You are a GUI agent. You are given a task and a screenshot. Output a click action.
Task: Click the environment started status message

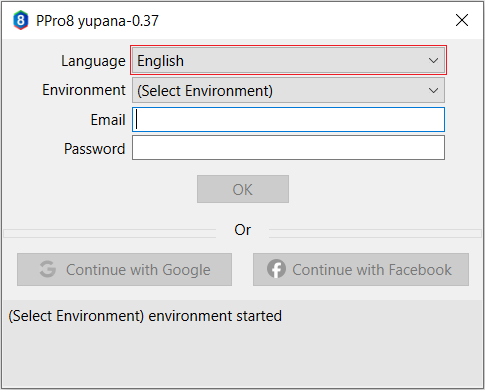pyautogui.click(x=145, y=316)
